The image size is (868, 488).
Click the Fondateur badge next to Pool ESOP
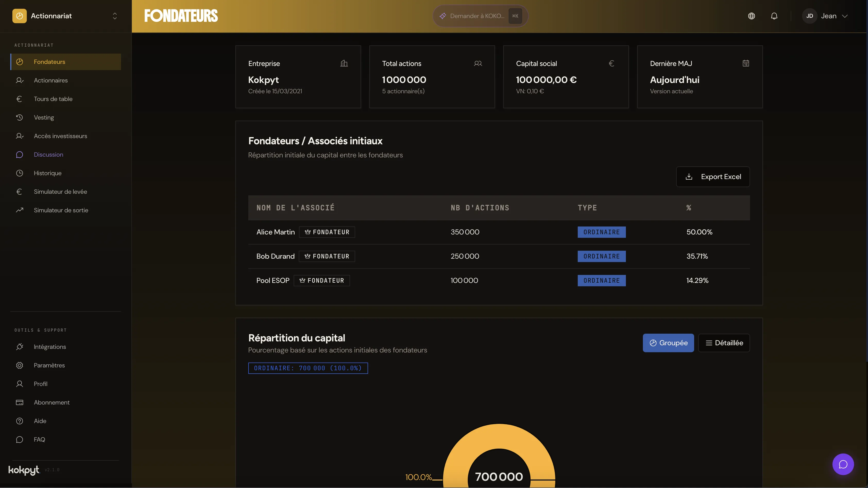pos(322,280)
